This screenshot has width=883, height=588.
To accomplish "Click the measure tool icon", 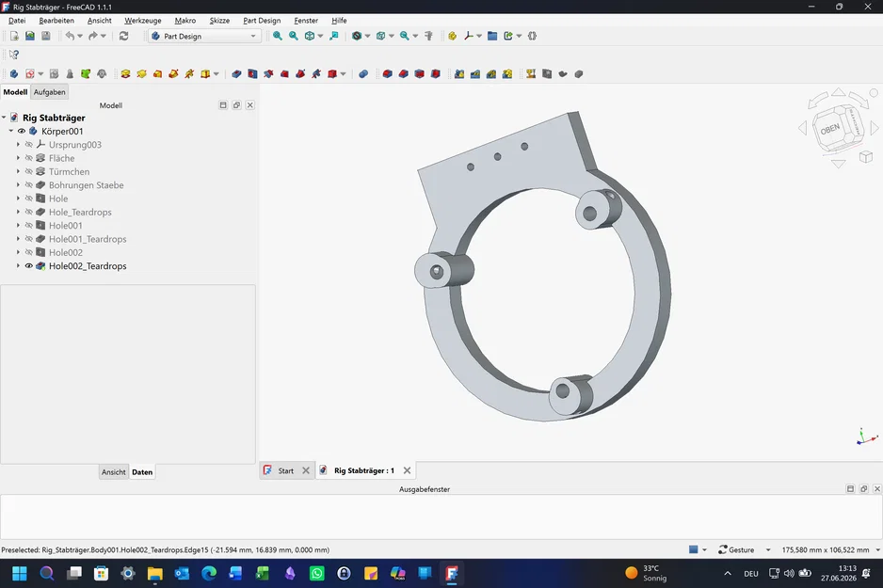I will click(x=428, y=36).
